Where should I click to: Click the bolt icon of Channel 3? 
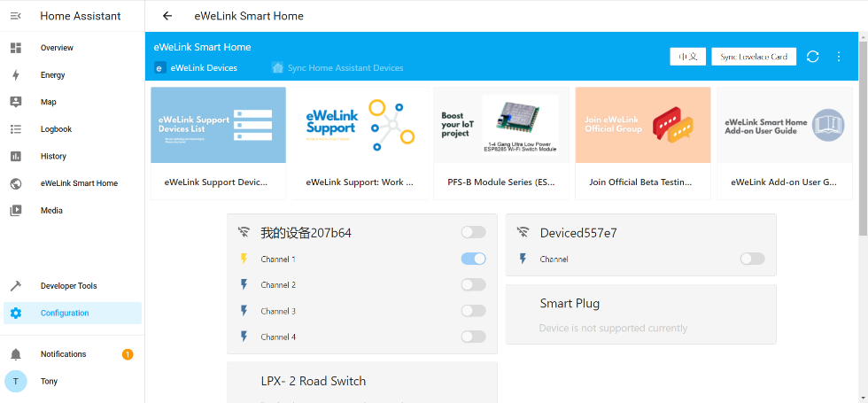coord(244,311)
